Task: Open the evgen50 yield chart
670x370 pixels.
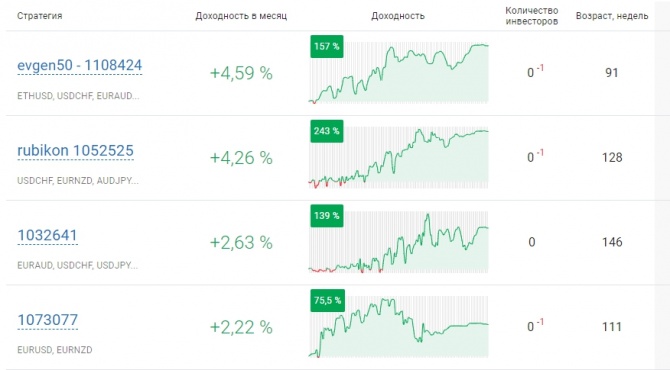Action: point(398,73)
